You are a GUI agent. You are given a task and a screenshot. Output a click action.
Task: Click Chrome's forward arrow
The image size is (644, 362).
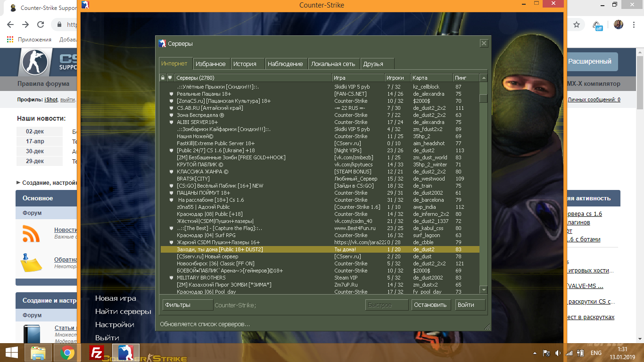25,25
